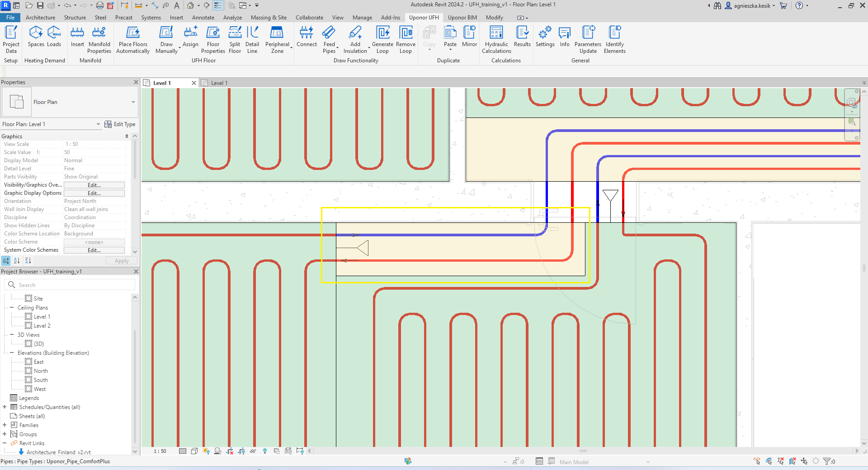Click the Save icon in quick access toolbar
Viewport: 868px width, 470px height.
40,5
